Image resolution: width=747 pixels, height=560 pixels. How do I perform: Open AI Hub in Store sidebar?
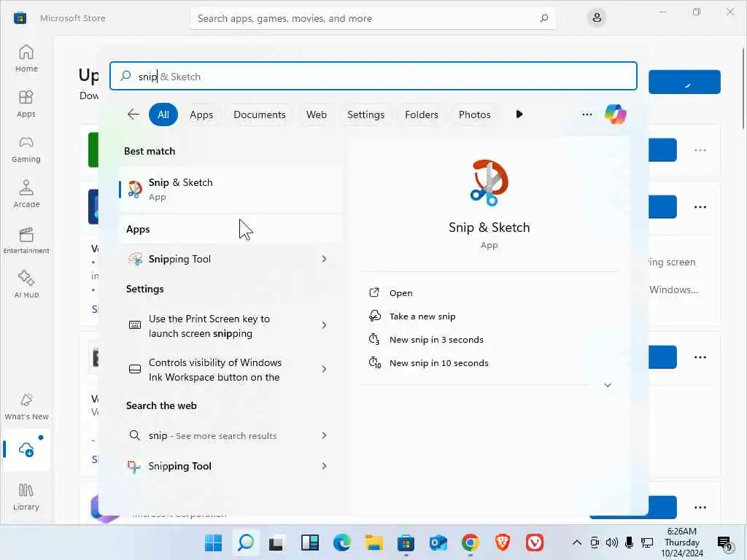[x=26, y=284]
